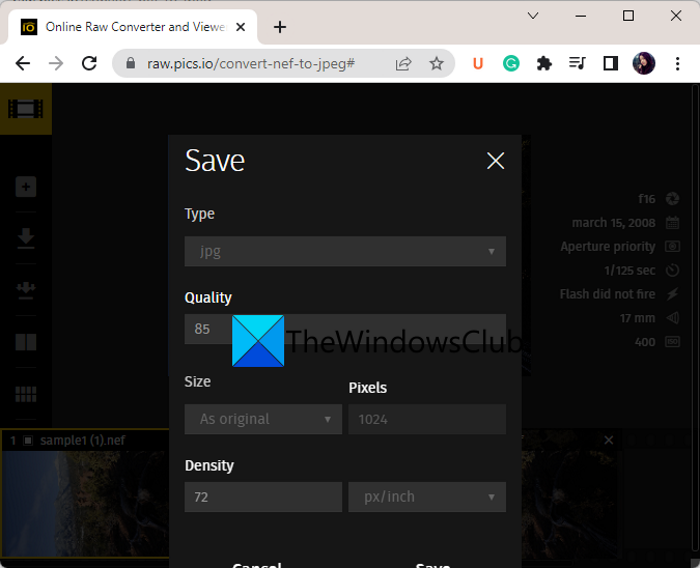Open the browser Extensions puzzle icon

pyautogui.click(x=544, y=63)
